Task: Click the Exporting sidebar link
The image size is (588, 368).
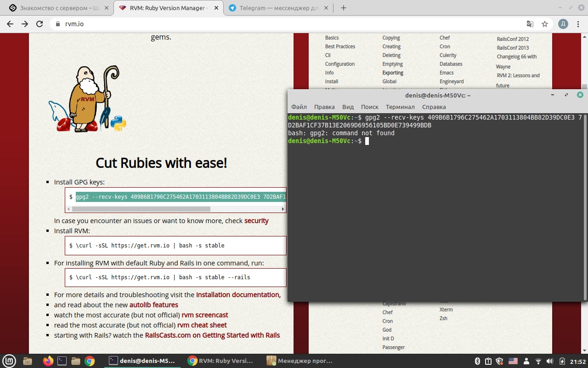Action: click(x=393, y=73)
